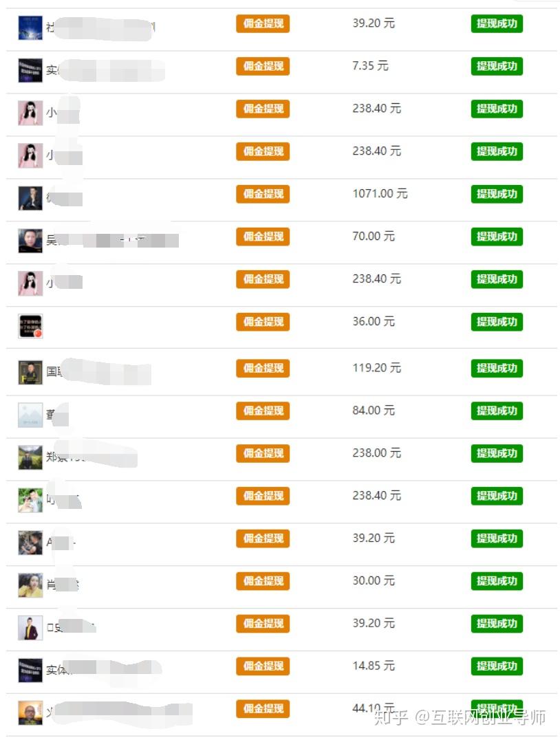Click the 提现成功 badge for 1071.00 元
Image resolution: width=560 pixels, height=740 pixels.
(x=497, y=194)
